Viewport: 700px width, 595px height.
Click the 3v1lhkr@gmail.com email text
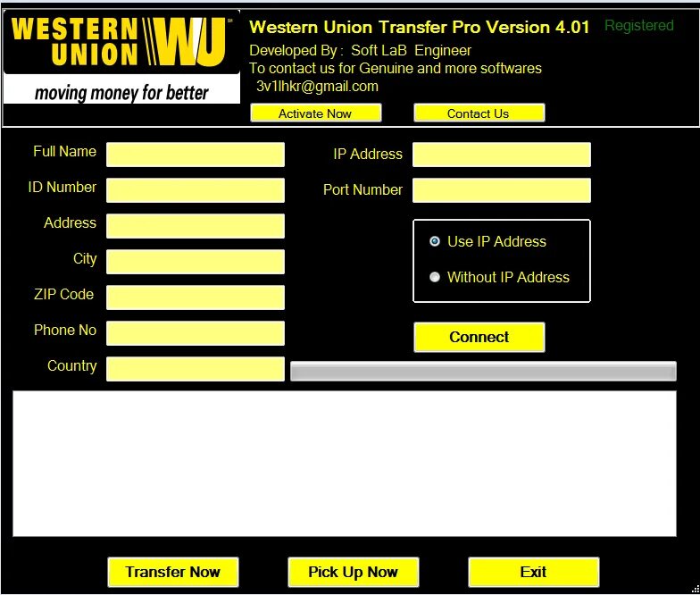pos(317,86)
